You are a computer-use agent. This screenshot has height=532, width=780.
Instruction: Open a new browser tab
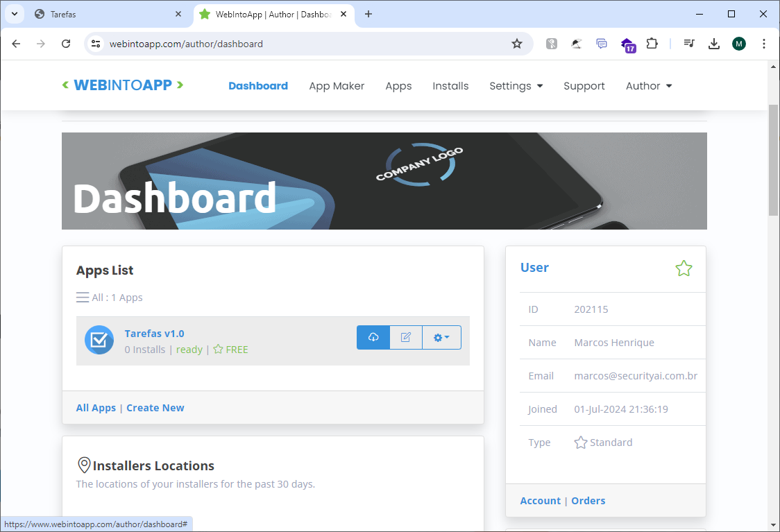(368, 15)
